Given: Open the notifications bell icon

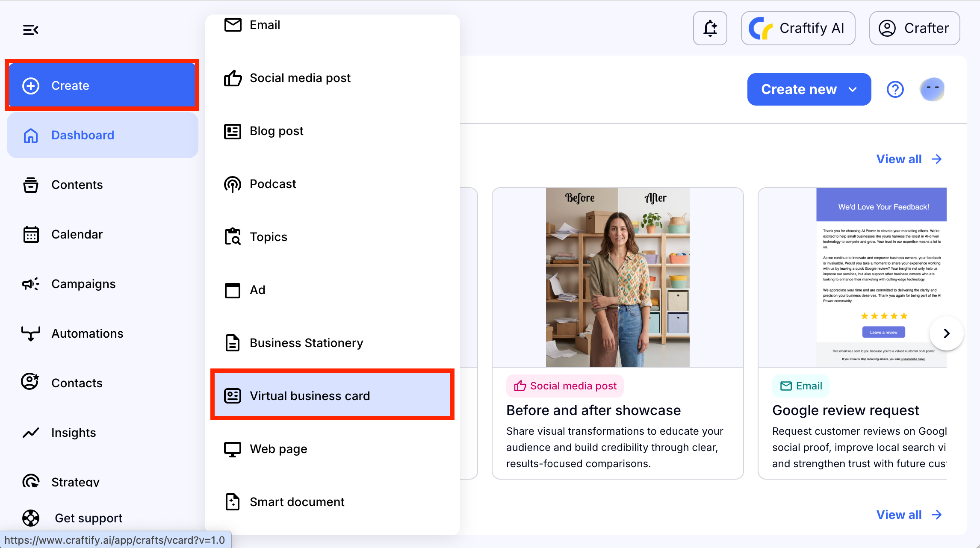Looking at the screenshot, I should (x=710, y=28).
